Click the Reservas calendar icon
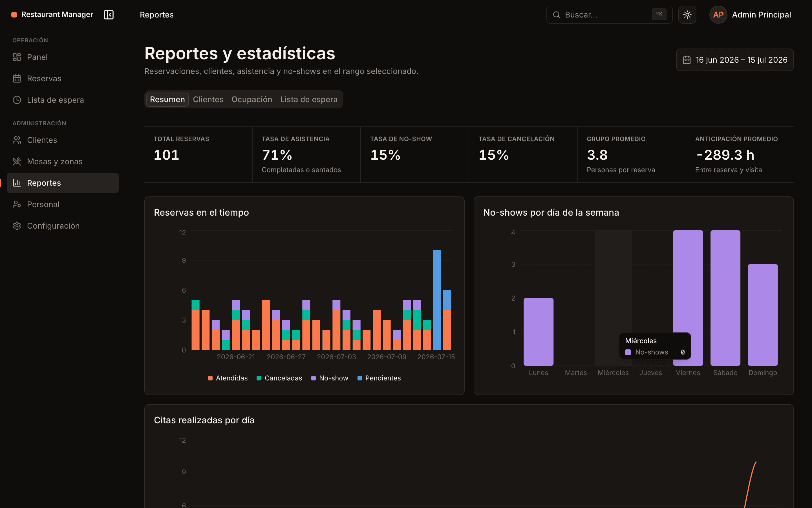 pyautogui.click(x=17, y=79)
